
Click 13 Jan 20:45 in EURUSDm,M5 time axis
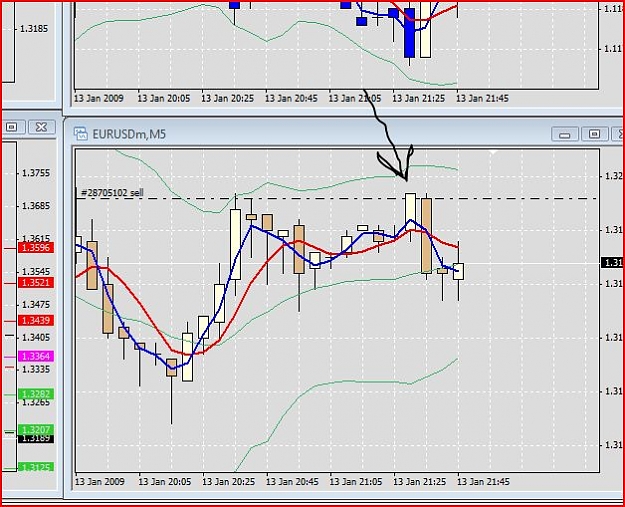[292, 481]
